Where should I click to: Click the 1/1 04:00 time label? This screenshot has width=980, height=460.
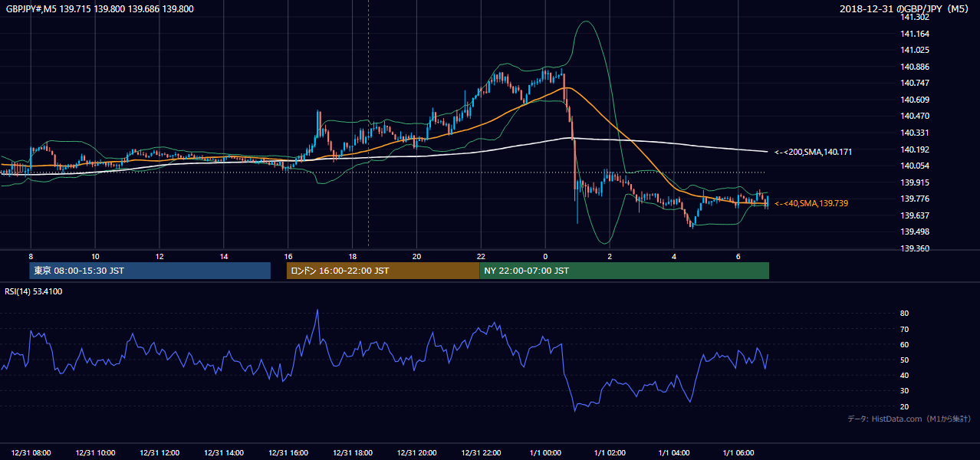(x=675, y=452)
